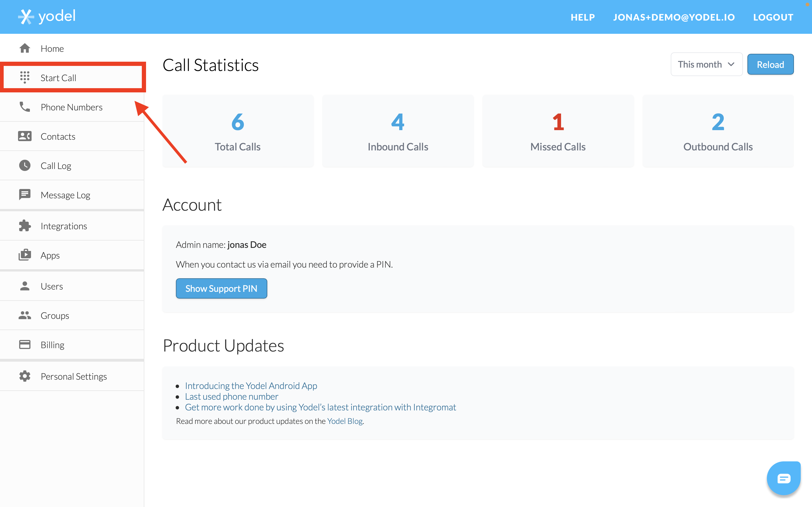
Task: Click the Yodel logo icon
Action: (26, 16)
